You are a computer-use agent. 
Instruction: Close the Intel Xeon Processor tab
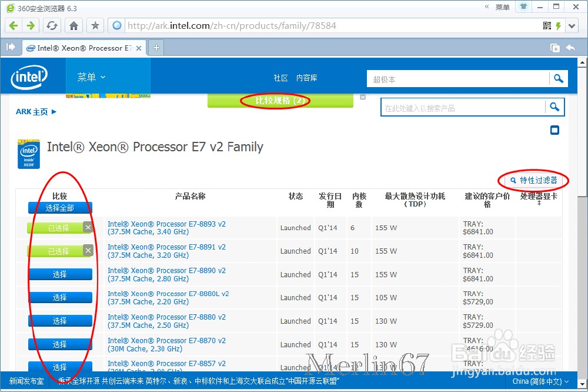139,48
